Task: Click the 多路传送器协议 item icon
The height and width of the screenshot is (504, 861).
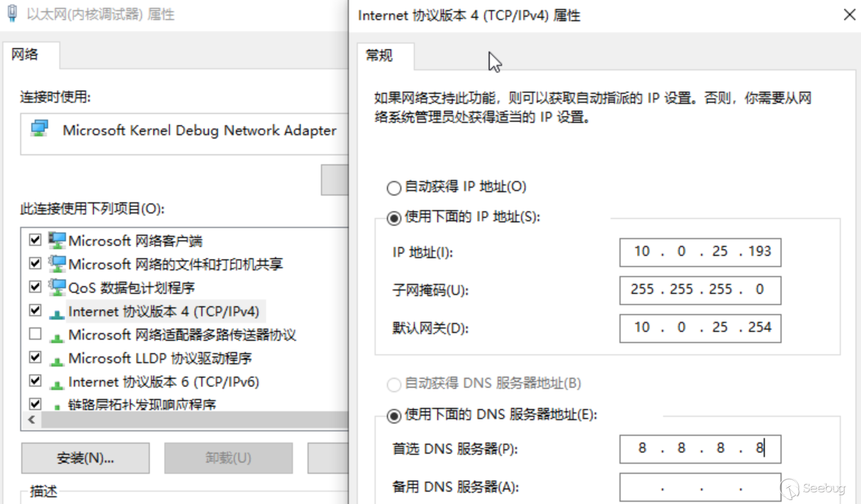Action: (x=56, y=336)
